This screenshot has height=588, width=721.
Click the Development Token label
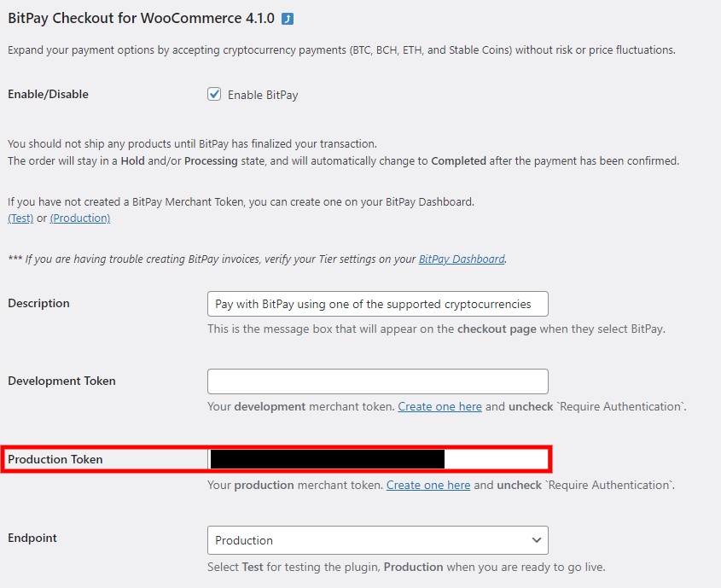coord(61,381)
